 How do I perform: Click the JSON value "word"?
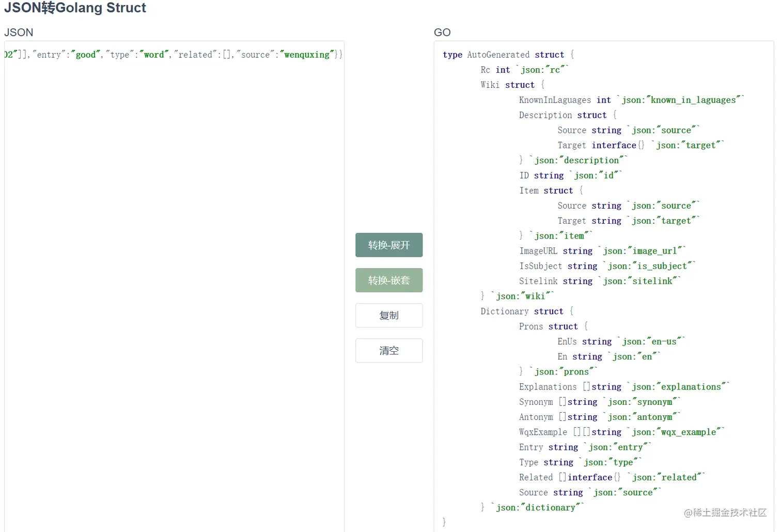point(154,55)
